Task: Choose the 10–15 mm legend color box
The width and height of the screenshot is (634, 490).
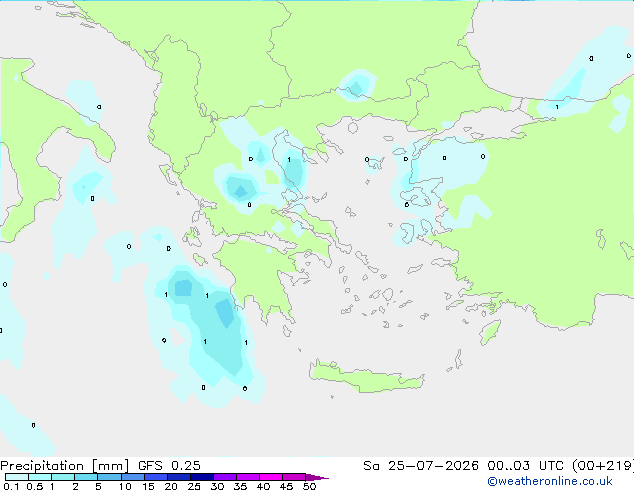Action: tap(132, 477)
